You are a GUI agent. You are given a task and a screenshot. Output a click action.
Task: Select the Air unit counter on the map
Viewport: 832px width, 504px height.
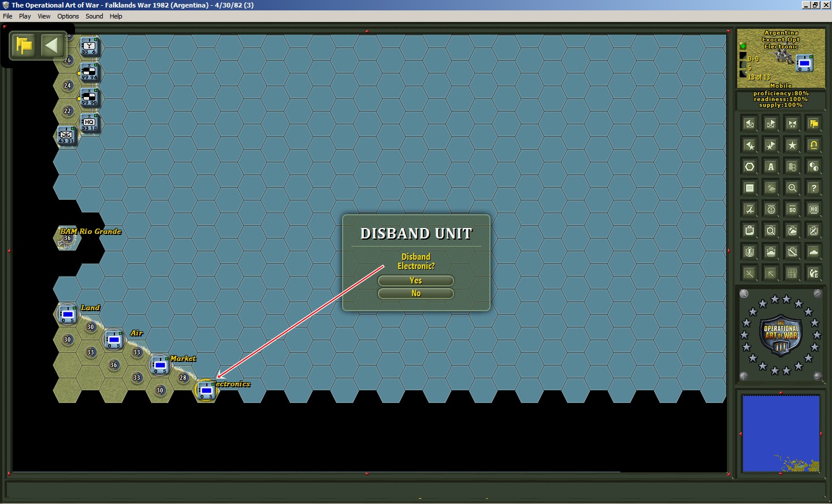point(114,340)
